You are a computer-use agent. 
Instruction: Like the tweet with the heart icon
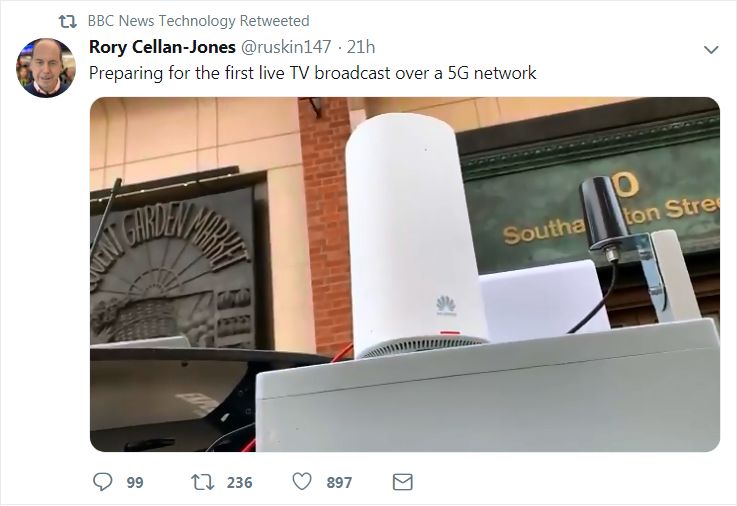pyautogui.click(x=302, y=482)
